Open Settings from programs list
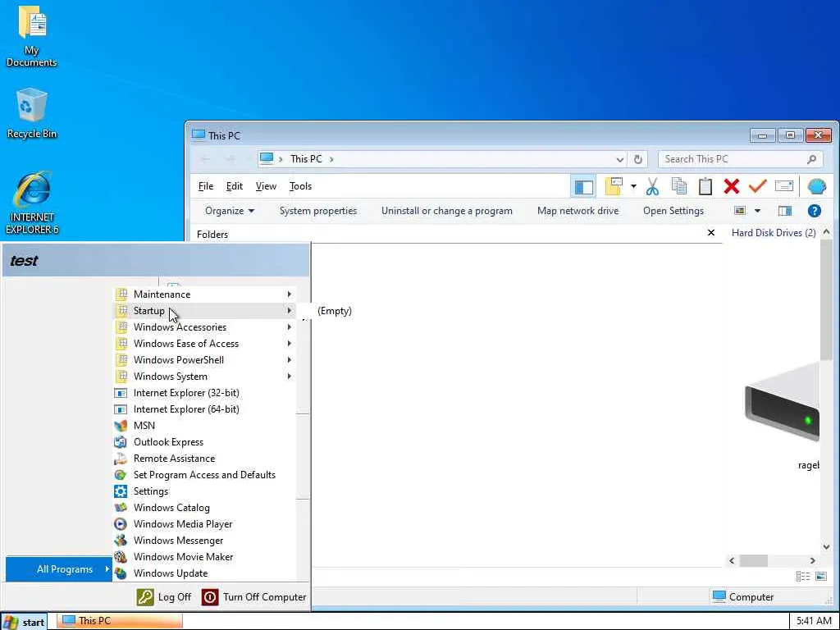The width and height of the screenshot is (840, 630). point(204,491)
